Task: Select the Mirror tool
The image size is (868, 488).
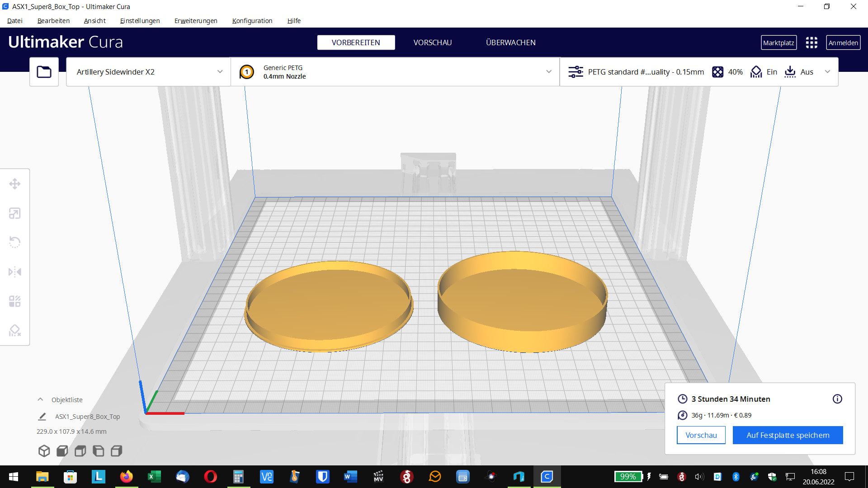Action: pos(15,272)
